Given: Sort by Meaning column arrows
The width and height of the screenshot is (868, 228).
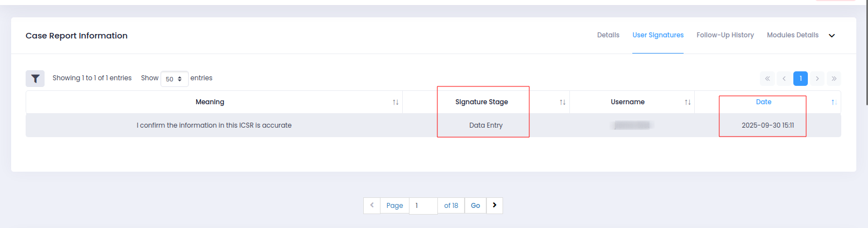Looking at the screenshot, I should click(396, 102).
